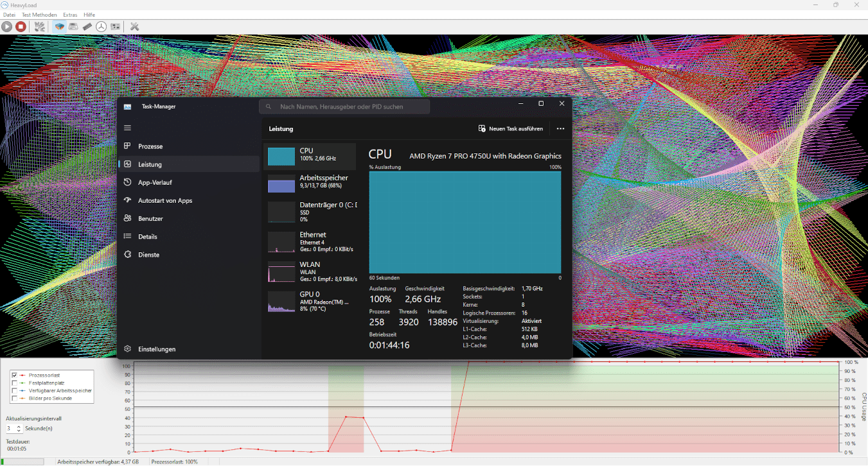Toggle the round three-spoke disk access icon
This screenshot has width=868, height=466.
tap(102, 26)
